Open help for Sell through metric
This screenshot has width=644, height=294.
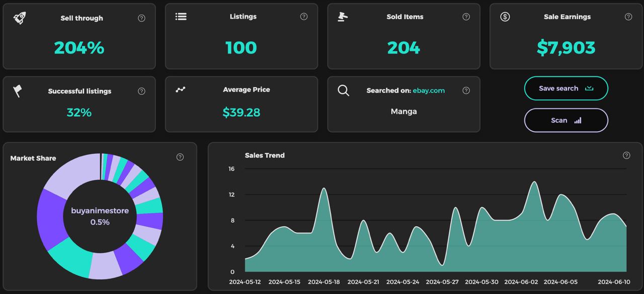pos(141,18)
